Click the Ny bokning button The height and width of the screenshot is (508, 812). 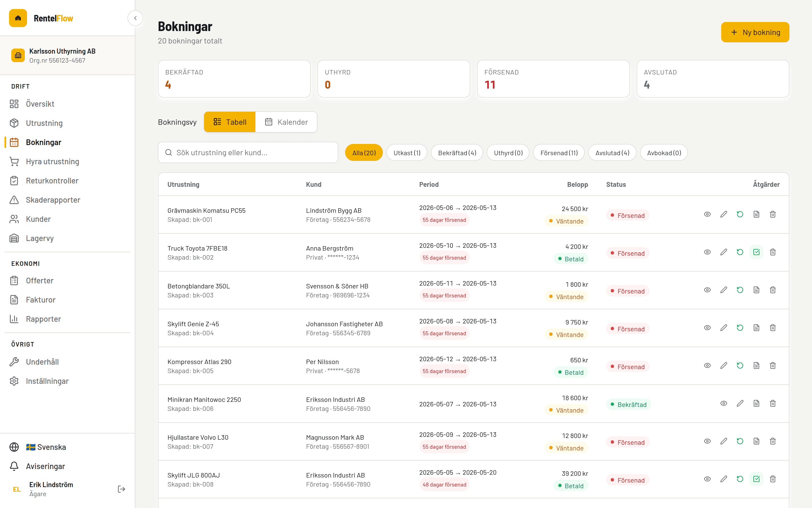pyautogui.click(x=755, y=32)
